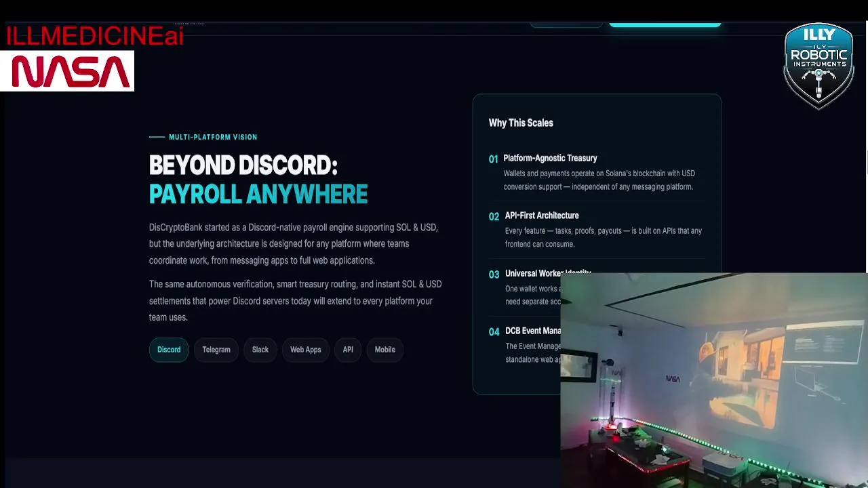Click the 'MULTI-PLATFORM VISION' label
This screenshot has height=488, width=868.
pyautogui.click(x=213, y=137)
